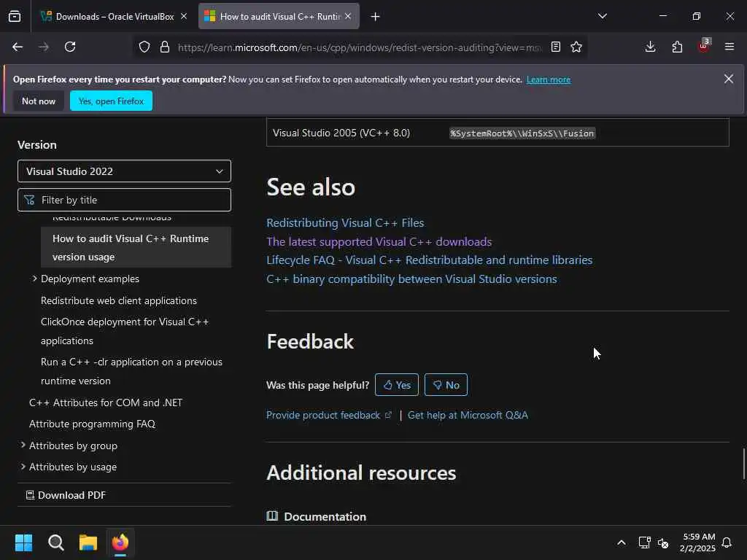The height and width of the screenshot is (560, 747).
Task: Open Firefox View icon in tab bar
Action: point(15,16)
